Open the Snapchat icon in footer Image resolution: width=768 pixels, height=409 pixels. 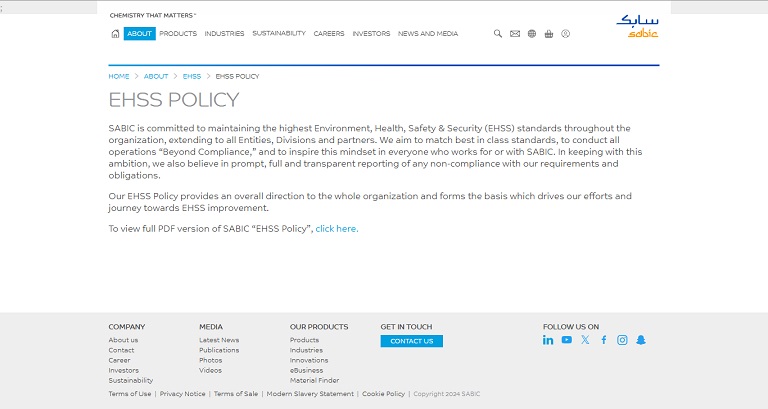[x=641, y=340]
